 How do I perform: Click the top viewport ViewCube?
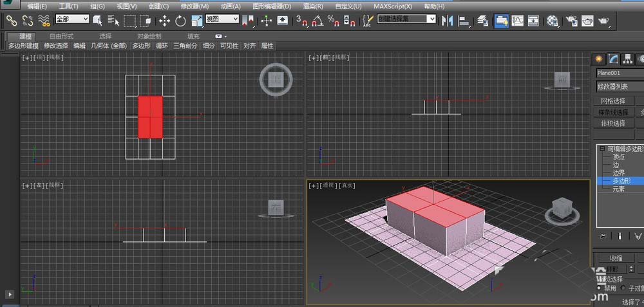click(x=276, y=79)
